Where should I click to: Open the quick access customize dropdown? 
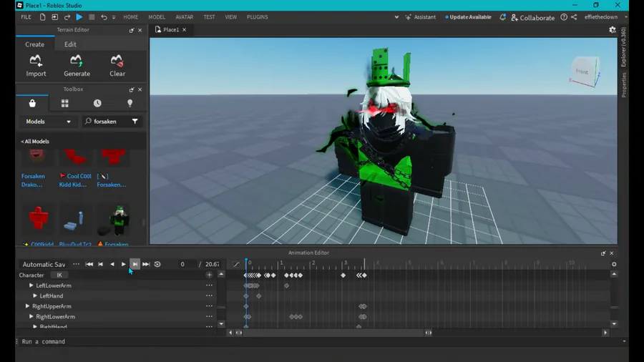[114, 17]
